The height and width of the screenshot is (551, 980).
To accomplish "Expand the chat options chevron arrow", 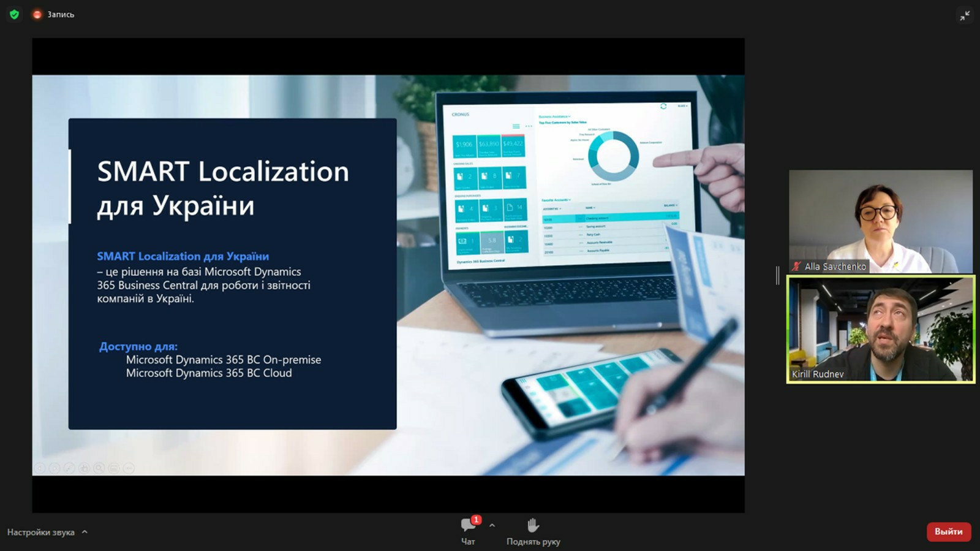I will click(x=492, y=525).
